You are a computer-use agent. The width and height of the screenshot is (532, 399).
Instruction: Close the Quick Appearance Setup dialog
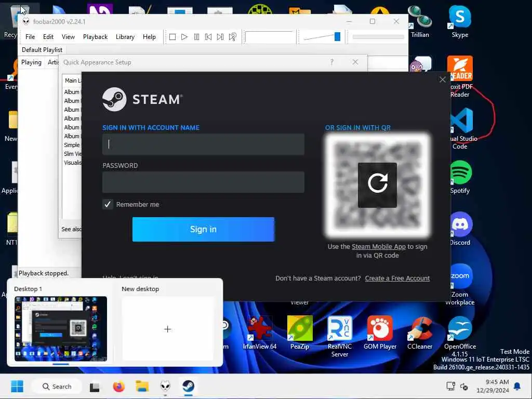[x=355, y=62]
